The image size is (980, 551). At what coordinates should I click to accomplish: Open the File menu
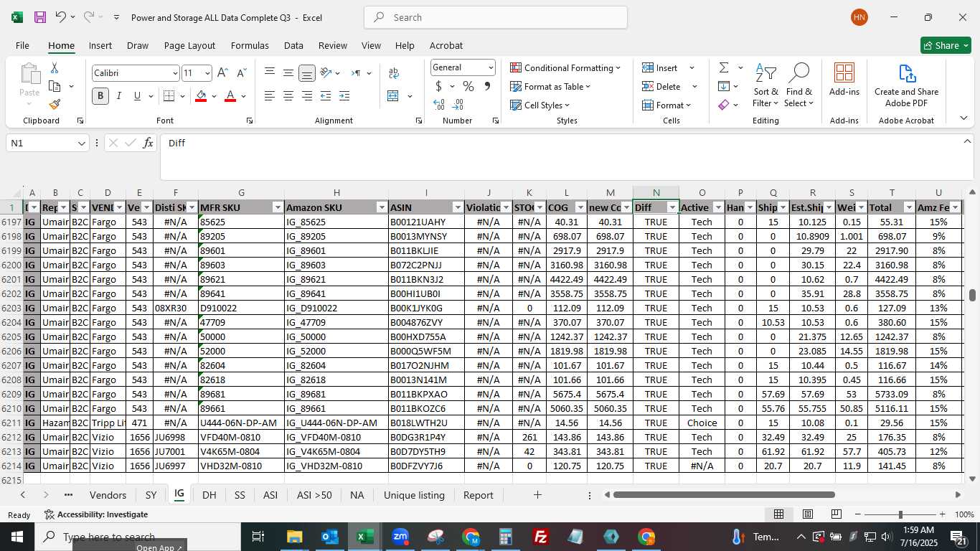[22, 45]
